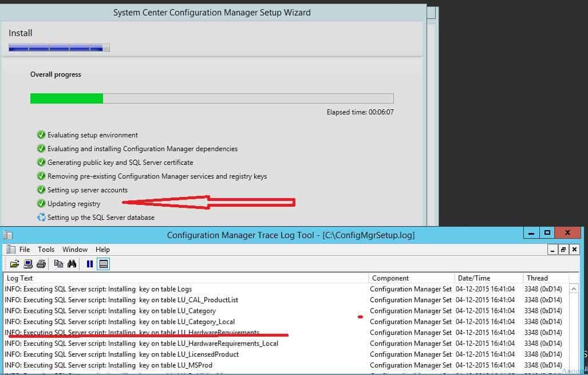The image size is (588, 375).
Task: Click Date/Time cell in the LU_MSProd row
Action: 485,365
